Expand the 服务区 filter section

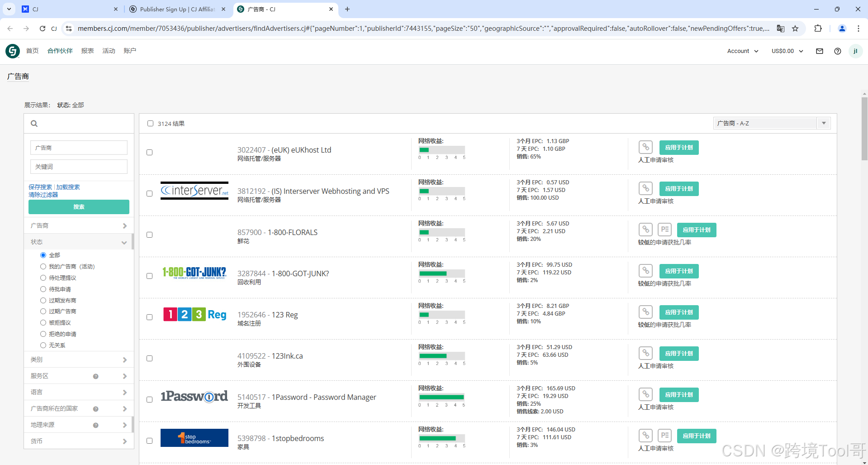[x=79, y=376]
